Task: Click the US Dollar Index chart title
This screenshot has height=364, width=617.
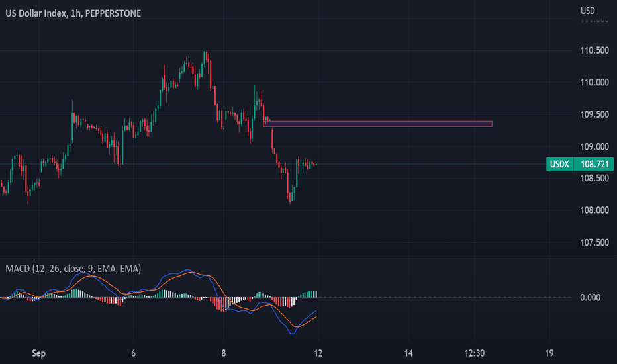Action: pos(73,13)
